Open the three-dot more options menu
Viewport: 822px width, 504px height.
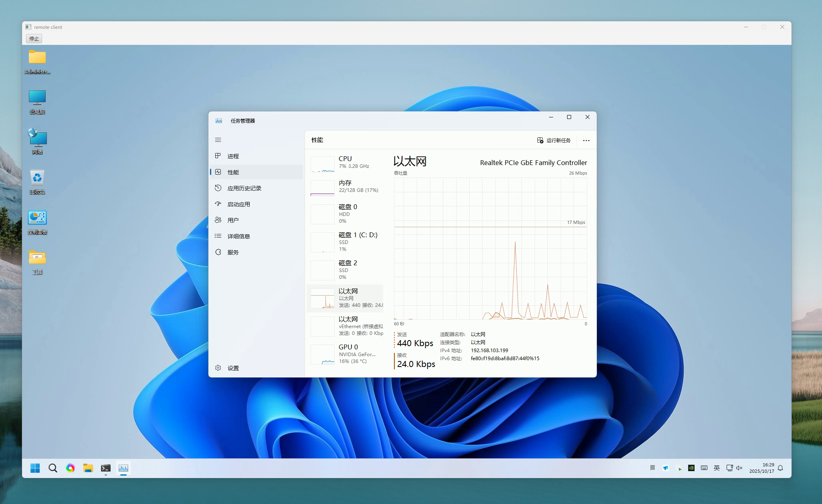586,140
